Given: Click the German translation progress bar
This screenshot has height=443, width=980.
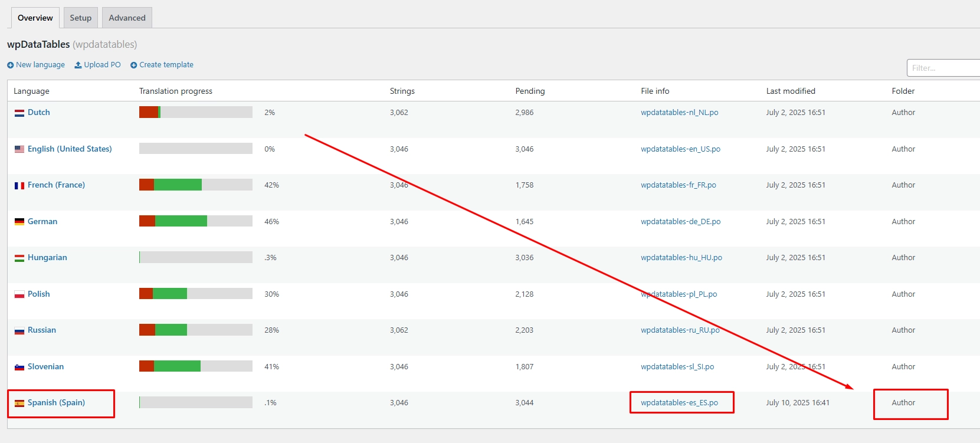Looking at the screenshot, I should click(x=196, y=221).
